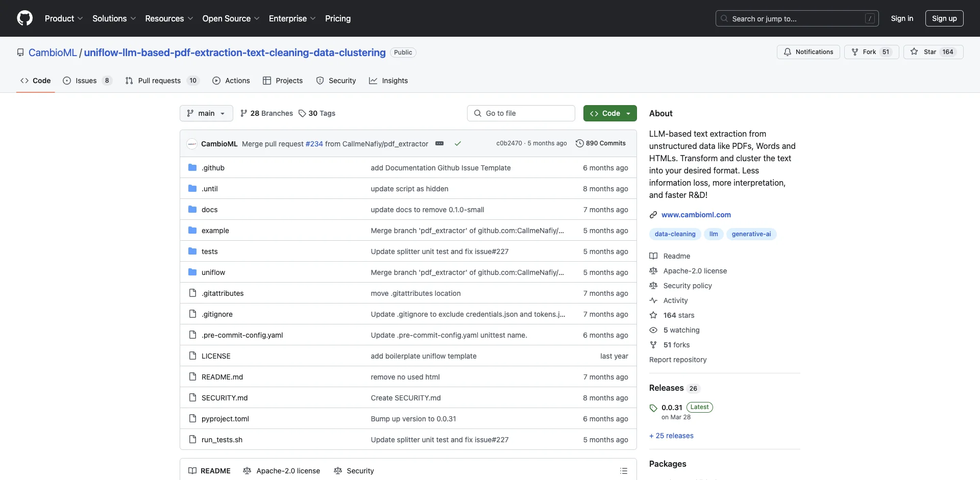The height and width of the screenshot is (480, 980).
Task: Open the Pull requests tab
Action: click(162, 81)
